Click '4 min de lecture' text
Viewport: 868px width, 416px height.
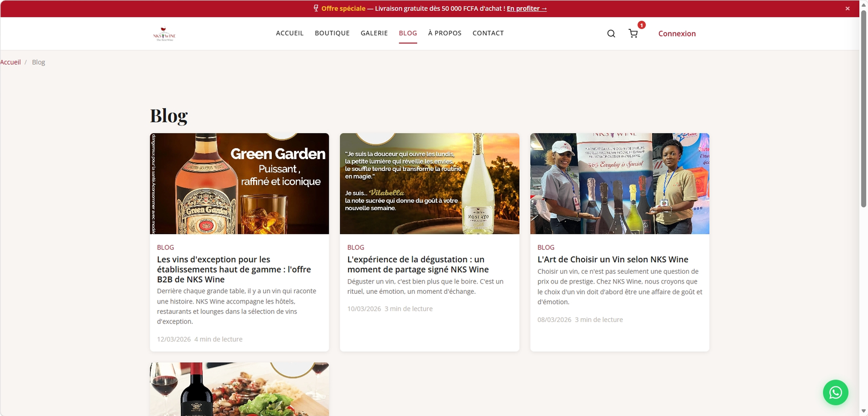(219, 339)
